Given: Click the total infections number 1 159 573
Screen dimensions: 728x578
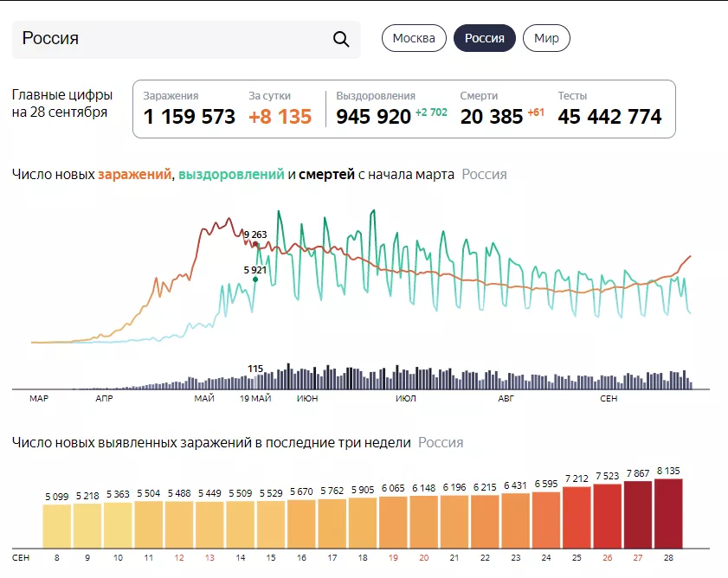Looking at the screenshot, I should (189, 117).
